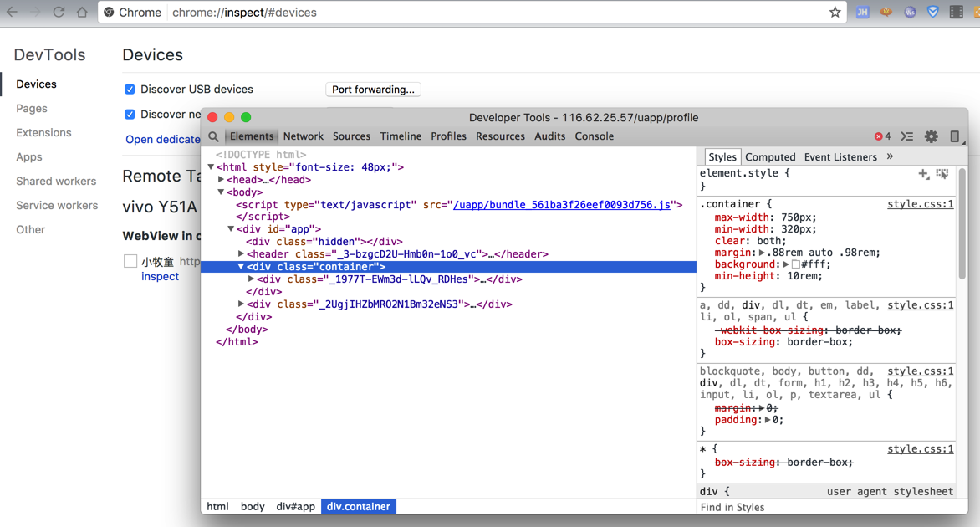This screenshot has width=980, height=527.
Task: Show the Computed styles tab
Action: click(770, 157)
